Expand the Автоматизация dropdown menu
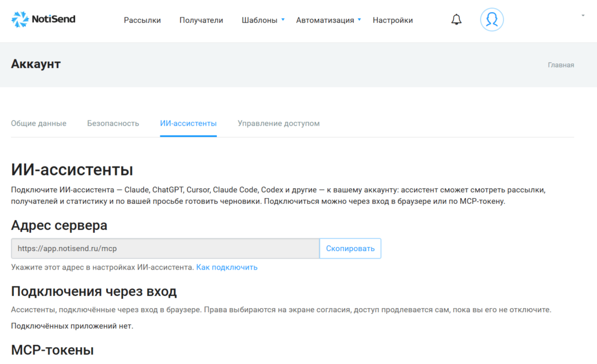Screen dimensions: 597x364 point(328,20)
